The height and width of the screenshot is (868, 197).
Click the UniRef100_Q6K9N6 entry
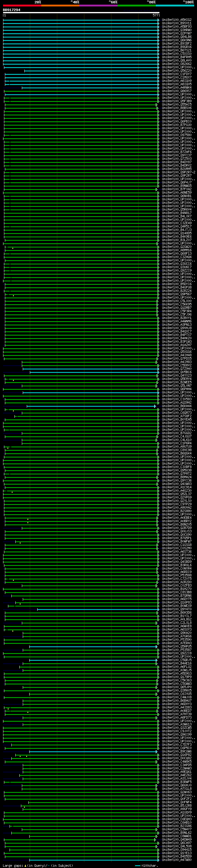(x=177, y=40)
